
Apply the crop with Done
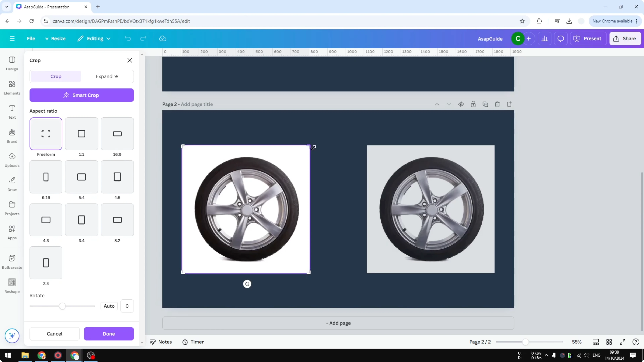[109, 334]
